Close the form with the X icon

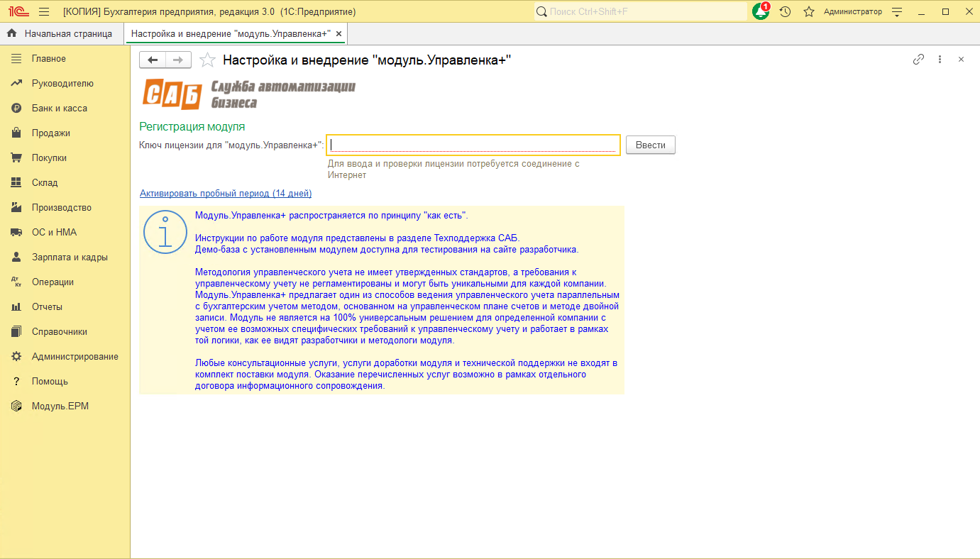[x=961, y=60]
